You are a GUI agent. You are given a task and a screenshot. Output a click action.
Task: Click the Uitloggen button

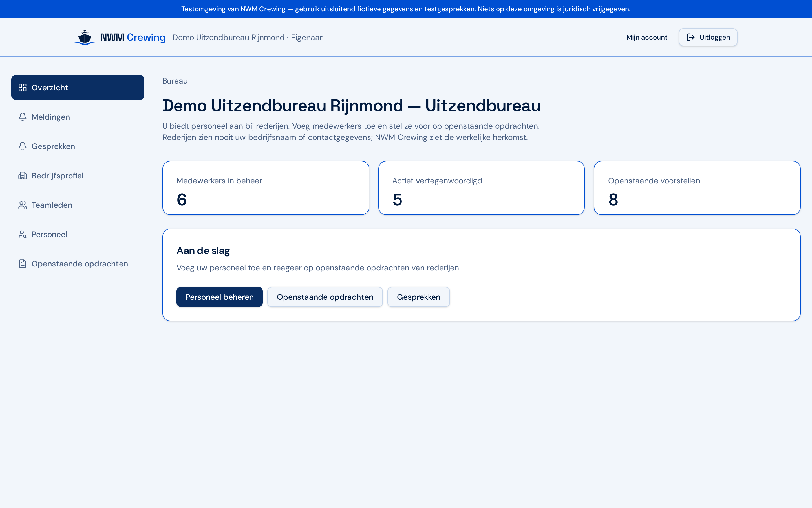pos(708,37)
